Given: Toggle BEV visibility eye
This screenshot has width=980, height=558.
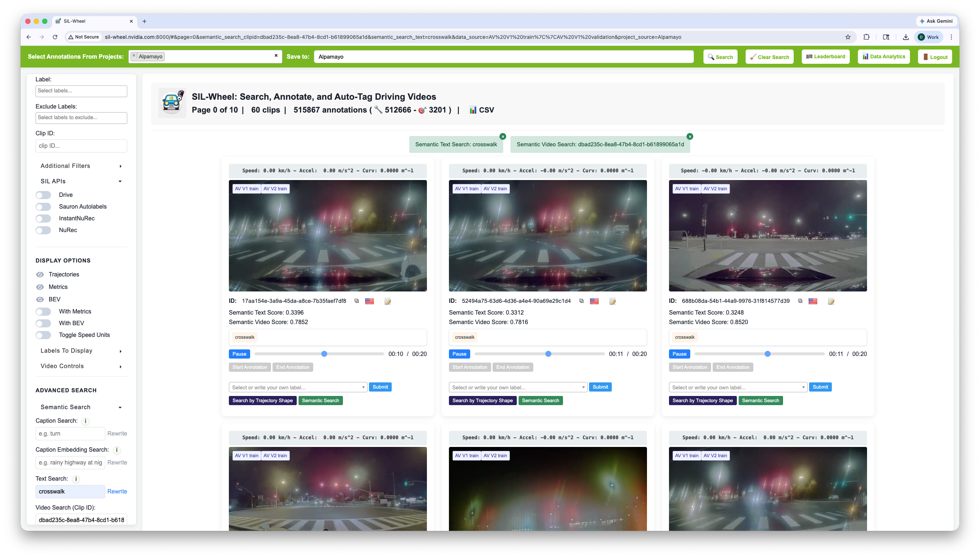Looking at the screenshot, I should tap(40, 299).
